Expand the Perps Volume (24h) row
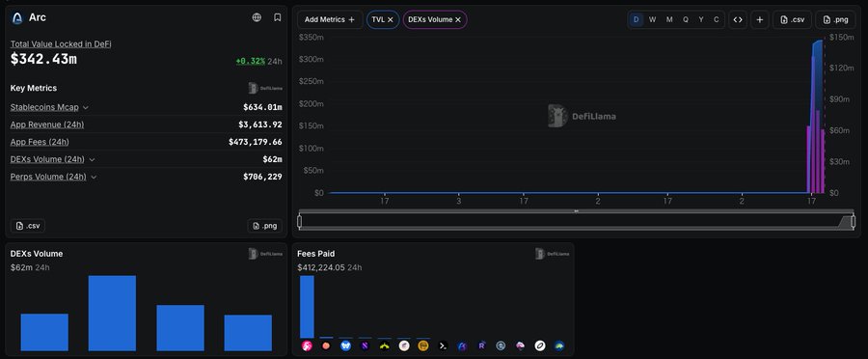This screenshot has height=359, width=868. 94,178
